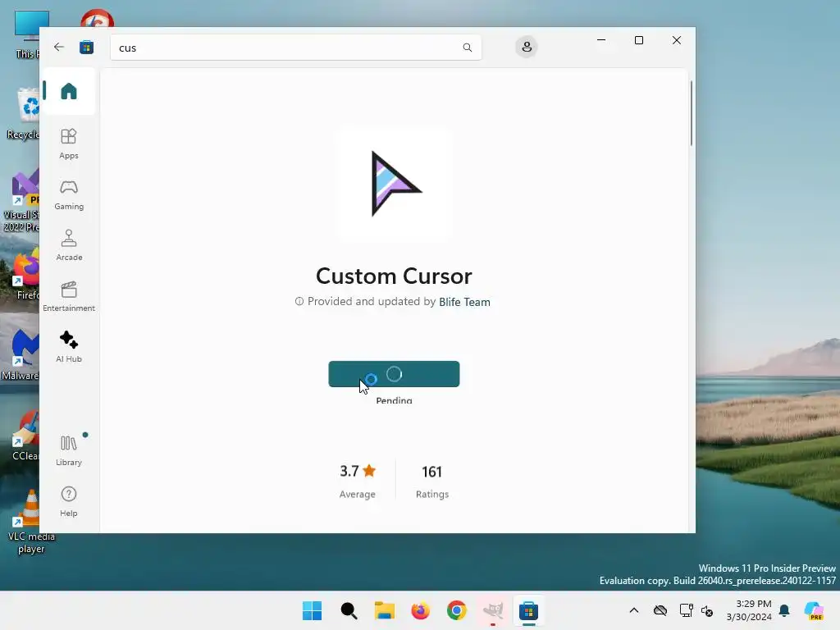Click the muted volume tray icon
The width and height of the screenshot is (840, 630).
pyautogui.click(x=707, y=610)
